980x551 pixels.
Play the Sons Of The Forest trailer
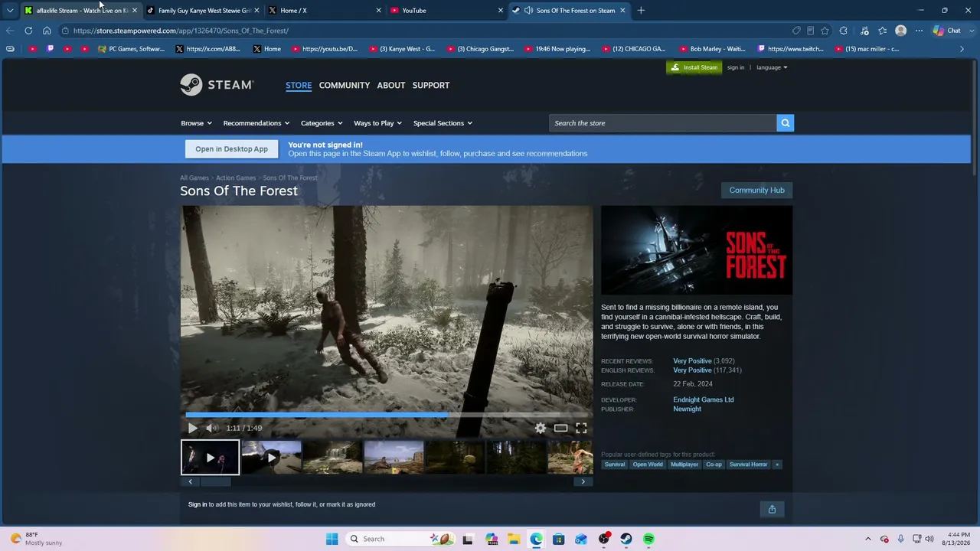(193, 429)
